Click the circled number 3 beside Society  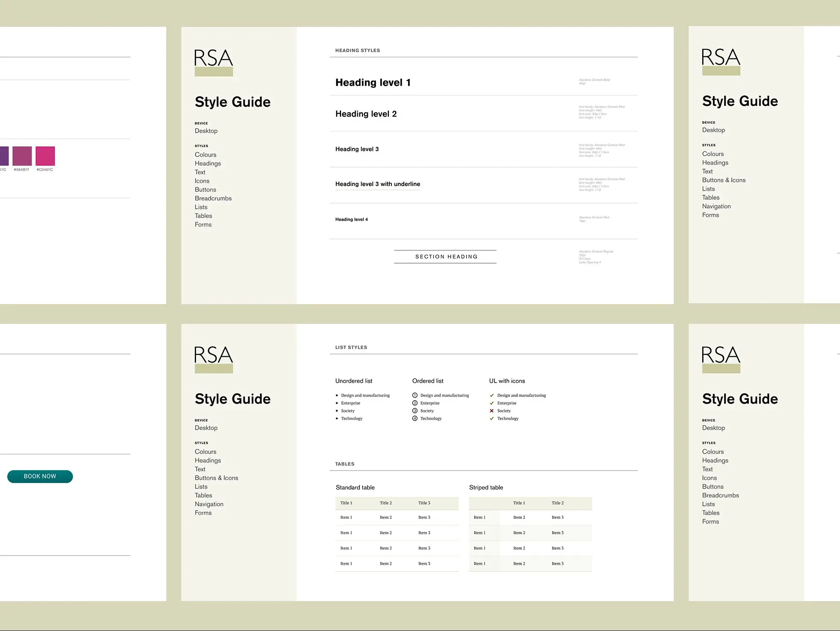(x=415, y=411)
